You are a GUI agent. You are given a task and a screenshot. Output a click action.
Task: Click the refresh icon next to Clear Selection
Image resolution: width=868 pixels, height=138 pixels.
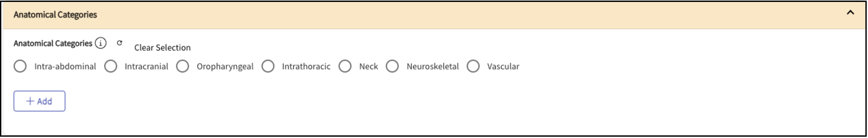pyautogui.click(x=119, y=43)
